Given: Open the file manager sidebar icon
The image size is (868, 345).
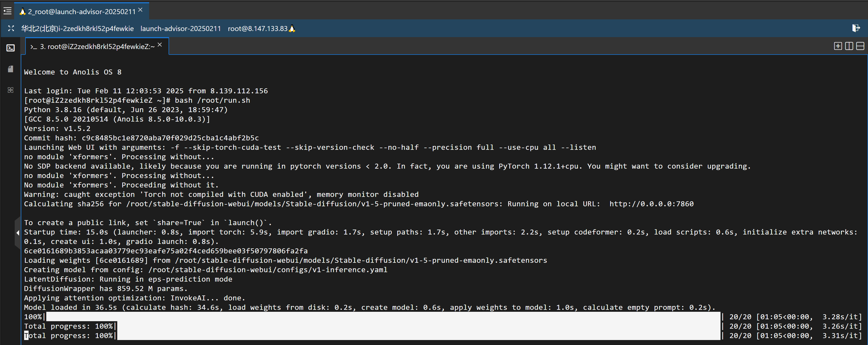Looking at the screenshot, I should click(x=11, y=69).
